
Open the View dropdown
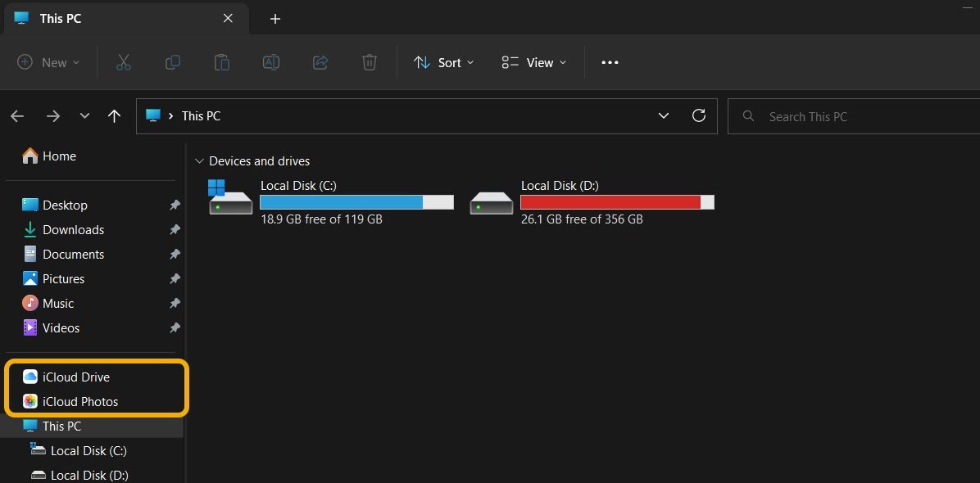pyautogui.click(x=533, y=62)
